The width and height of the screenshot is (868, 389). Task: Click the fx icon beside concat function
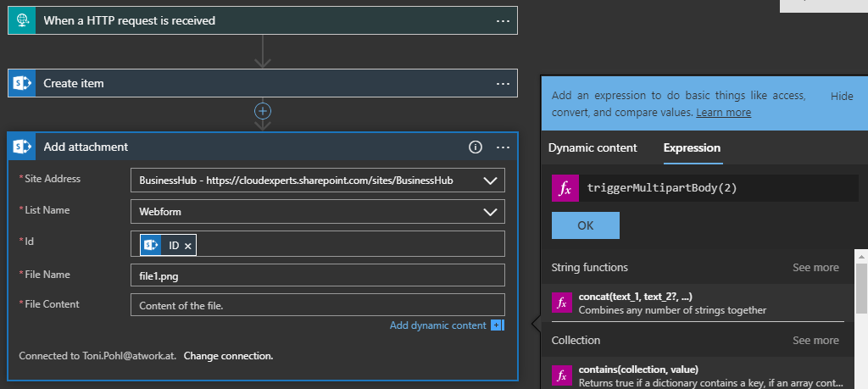pos(562,303)
